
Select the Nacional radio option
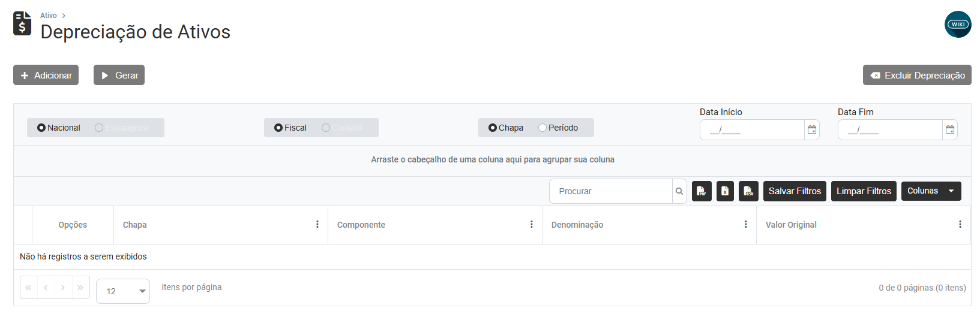click(x=41, y=128)
